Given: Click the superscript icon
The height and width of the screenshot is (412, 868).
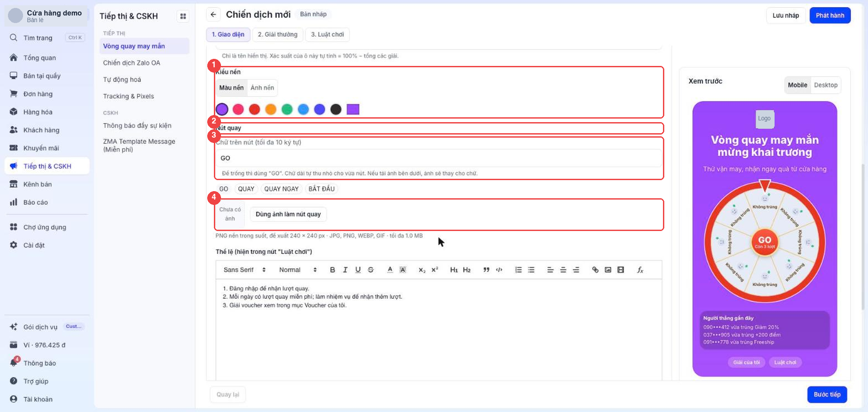Looking at the screenshot, I should click(x=435, y=270).
